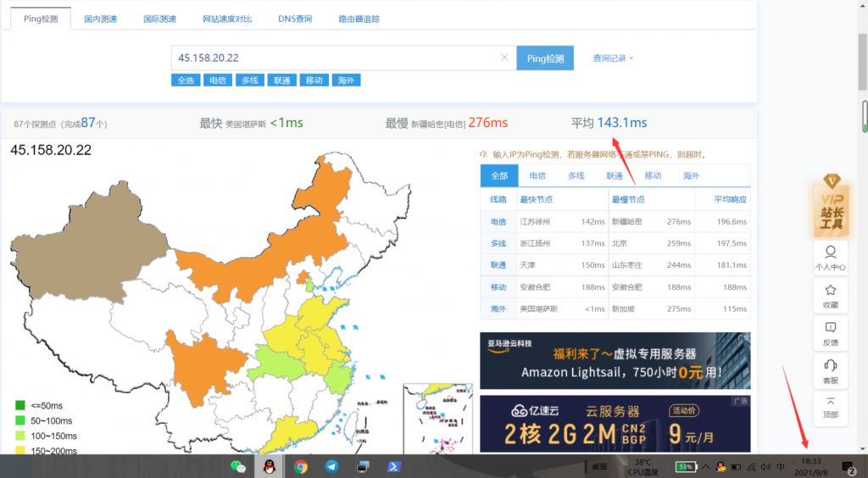
Task: Click the 50~100ms legend color swatch
Action: (20, 420)
